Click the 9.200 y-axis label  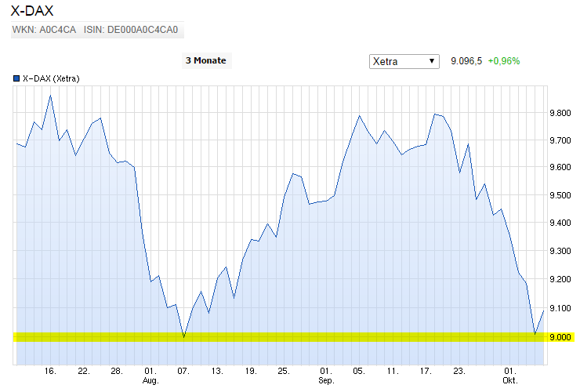click(x=560, y=279)
